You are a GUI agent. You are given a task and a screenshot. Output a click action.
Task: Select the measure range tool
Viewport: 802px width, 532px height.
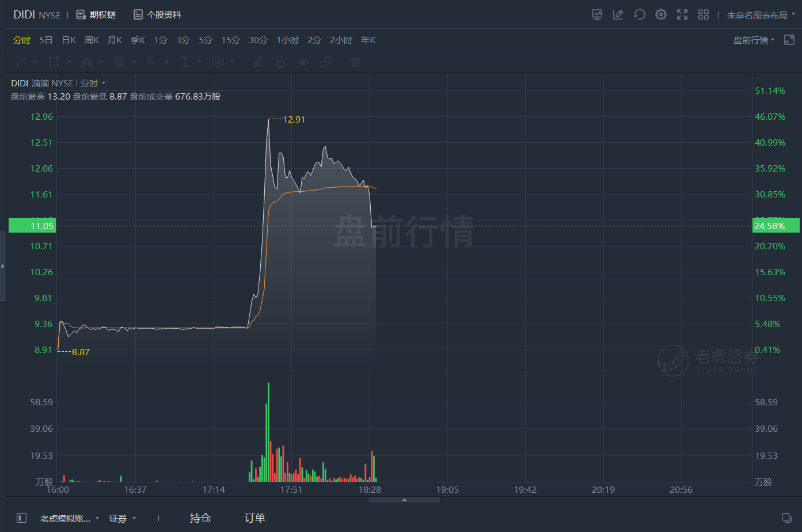click(185, 62)
